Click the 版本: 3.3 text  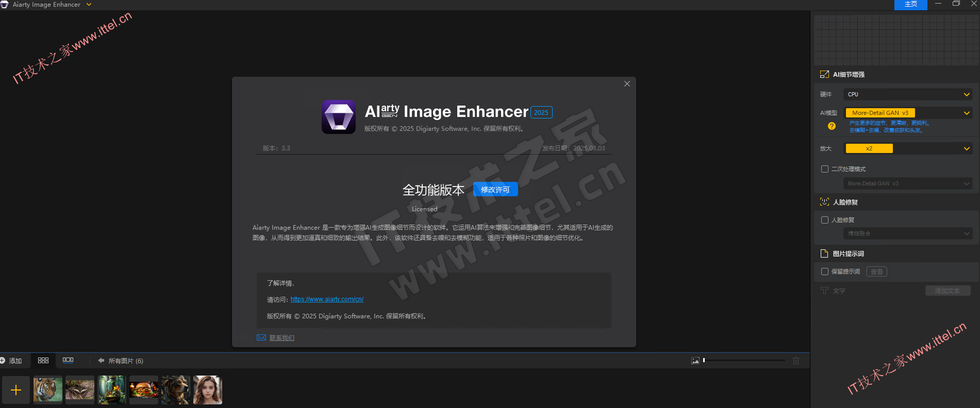(276, 148)
